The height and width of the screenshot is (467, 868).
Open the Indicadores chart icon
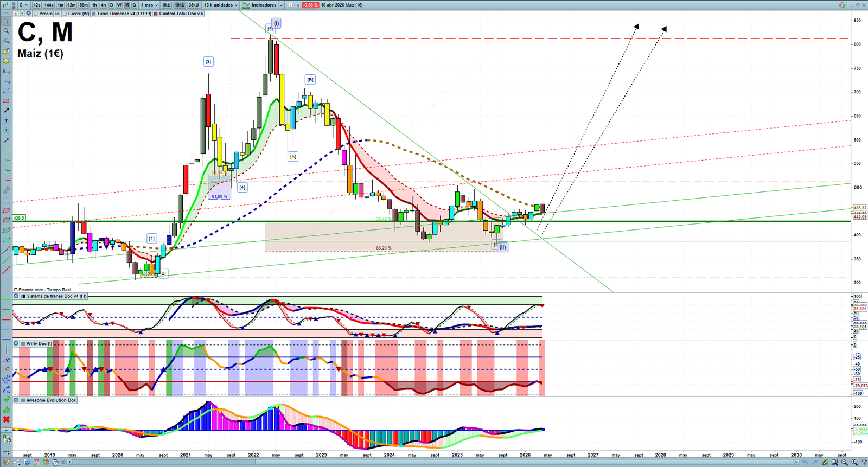tap(246, 5)
